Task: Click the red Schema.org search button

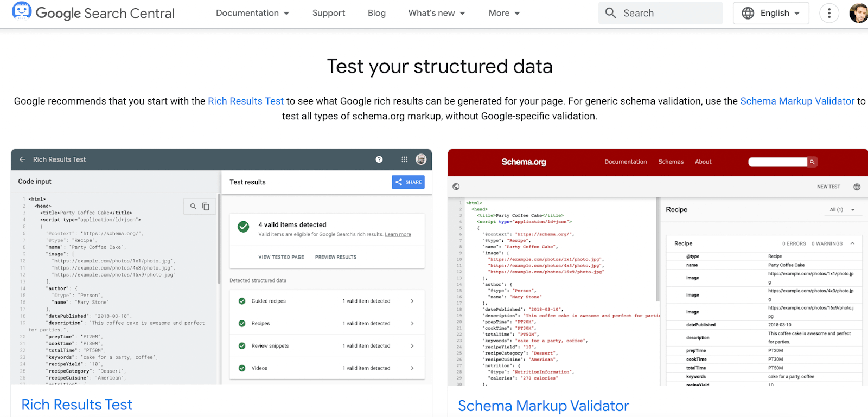Action: pos(812,162)
